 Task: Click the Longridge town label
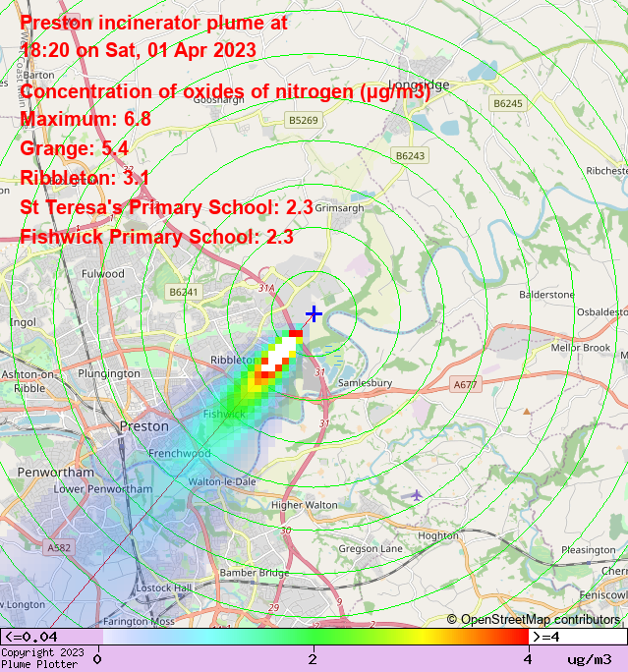(x=419, y=84)
